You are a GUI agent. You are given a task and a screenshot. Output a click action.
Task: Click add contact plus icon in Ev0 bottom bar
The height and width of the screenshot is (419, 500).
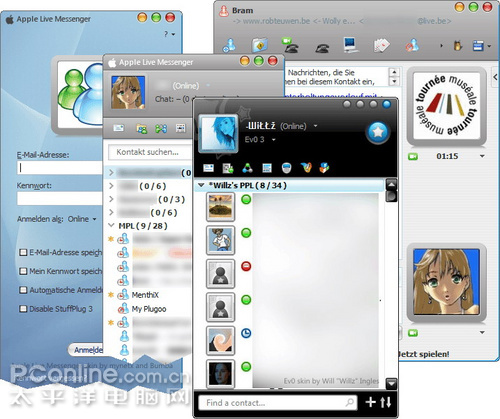coord(370,402)
